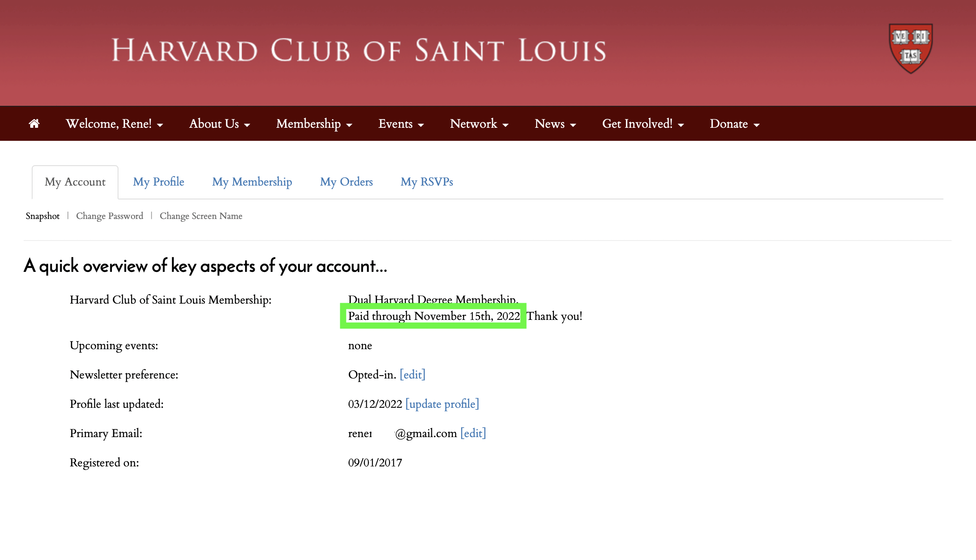This screenshot has height=560, width=976.
Task: Click the update profile link
Action: [x=442, y=404]
